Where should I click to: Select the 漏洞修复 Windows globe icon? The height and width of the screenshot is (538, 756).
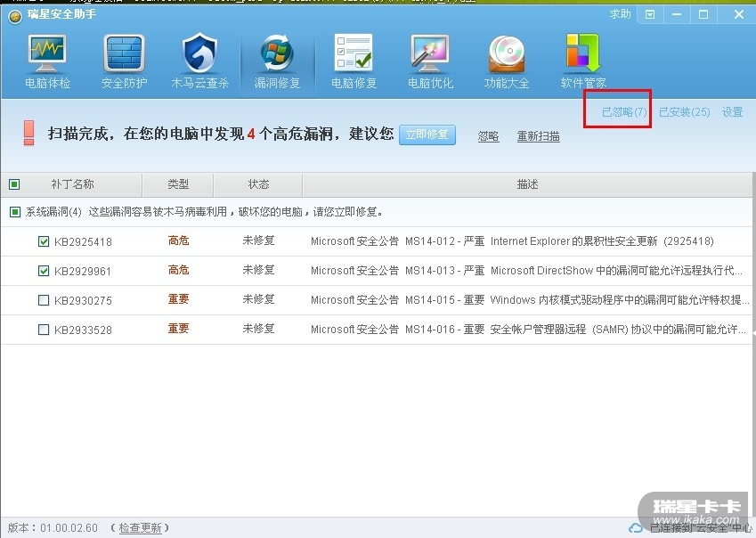[277, 53]
